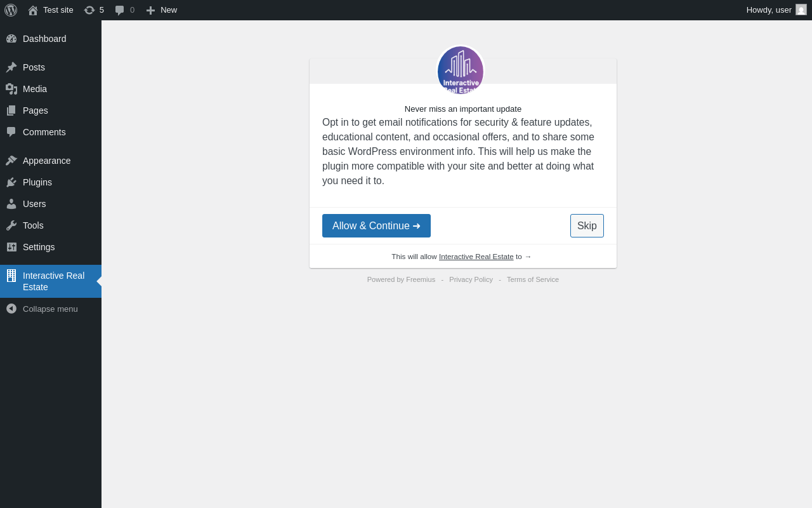The height and width of the screenshot is (508, 812).
Task: Click the Pages icon in sidebar
Action: (x=11, y=110)
